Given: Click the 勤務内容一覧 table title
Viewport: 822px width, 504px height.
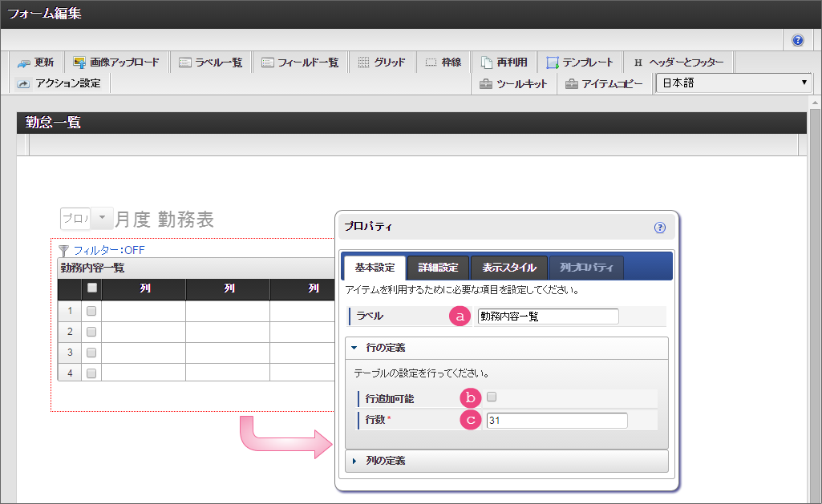Looking at the screenshot, I should (x=92, y=268).
